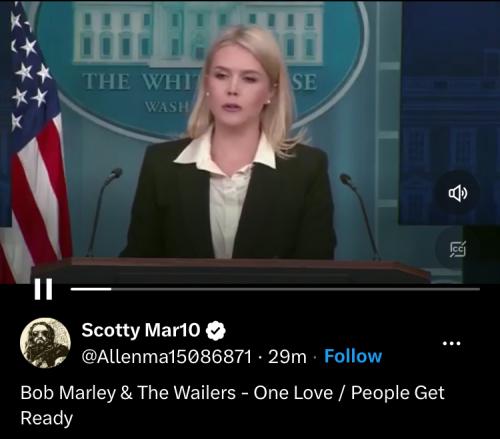Viewport: 500px width, 439px height.
Task: Click the American flag in the video frame
Action: pyautogui.click(x=35, y=140)
